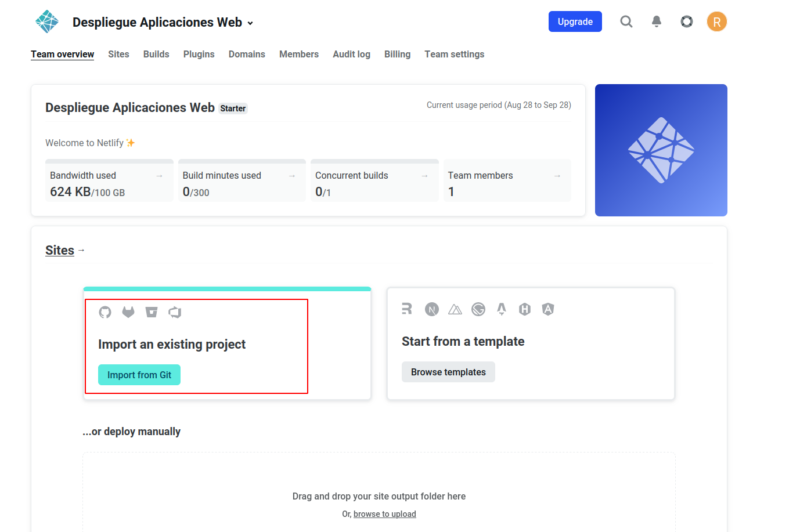The height and width of the screenshot is (532, 800).
Task: Open the notifications bell
Action: click(x=656, y=22)
